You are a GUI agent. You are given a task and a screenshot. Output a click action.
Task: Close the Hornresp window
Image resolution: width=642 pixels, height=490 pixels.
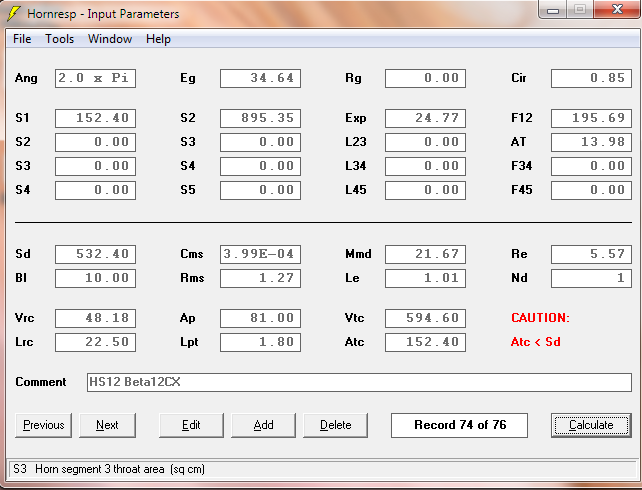click(x=617, y=10)
